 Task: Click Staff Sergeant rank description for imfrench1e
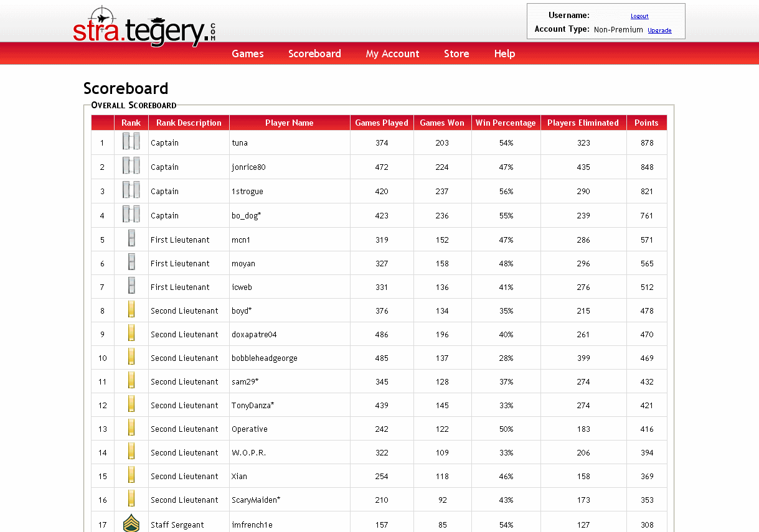177,525
